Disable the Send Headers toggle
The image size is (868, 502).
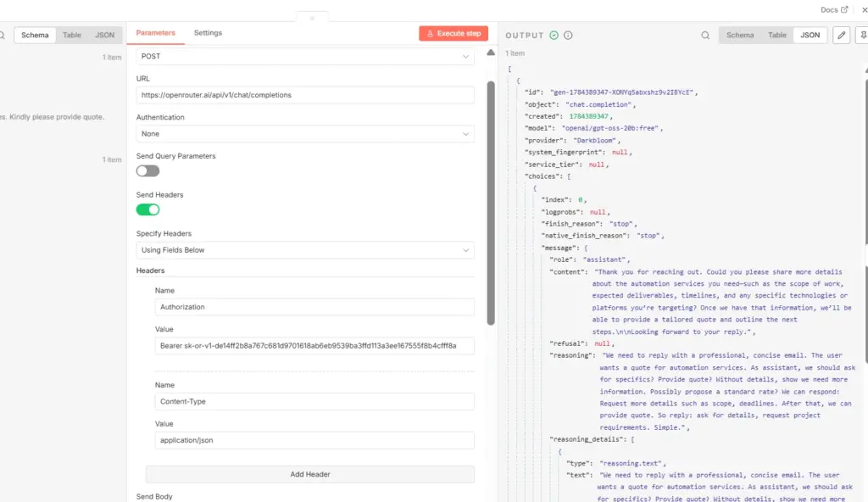pyautogui.click(x=147, y=209)
